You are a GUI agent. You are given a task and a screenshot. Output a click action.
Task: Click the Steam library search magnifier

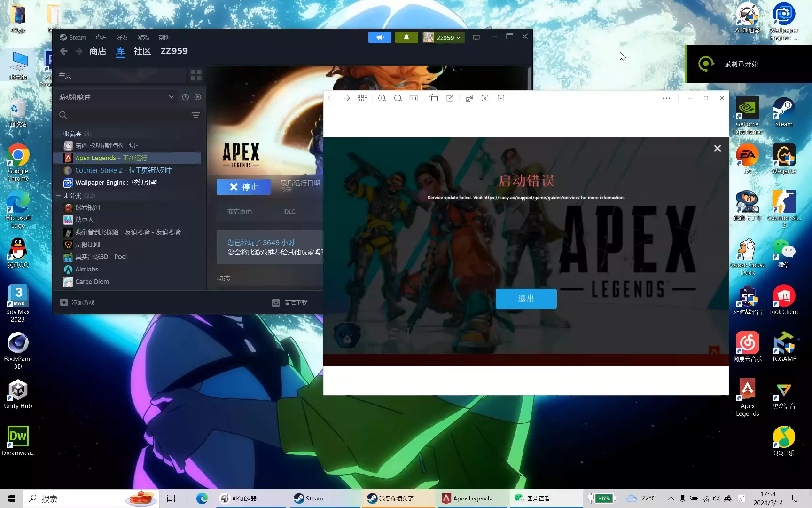63,115
